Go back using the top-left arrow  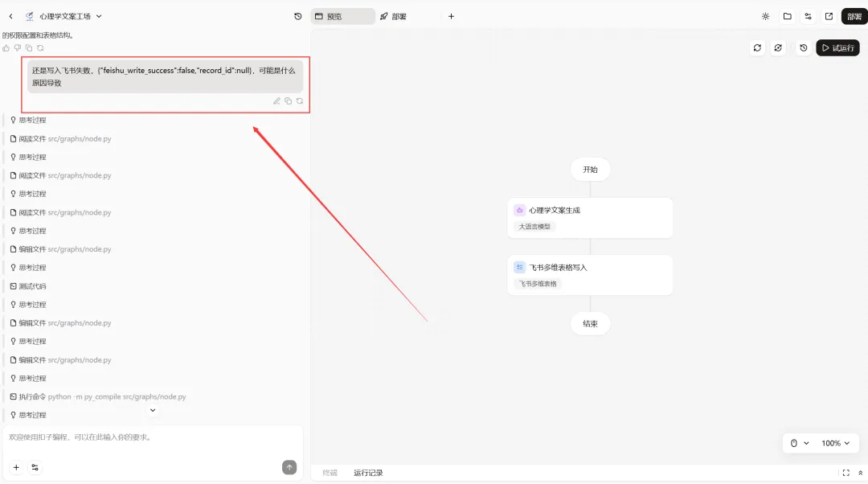point(10,17)
